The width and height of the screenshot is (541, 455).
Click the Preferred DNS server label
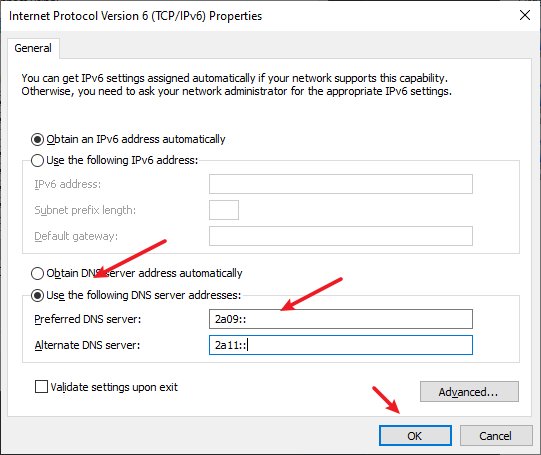[88, 319]
